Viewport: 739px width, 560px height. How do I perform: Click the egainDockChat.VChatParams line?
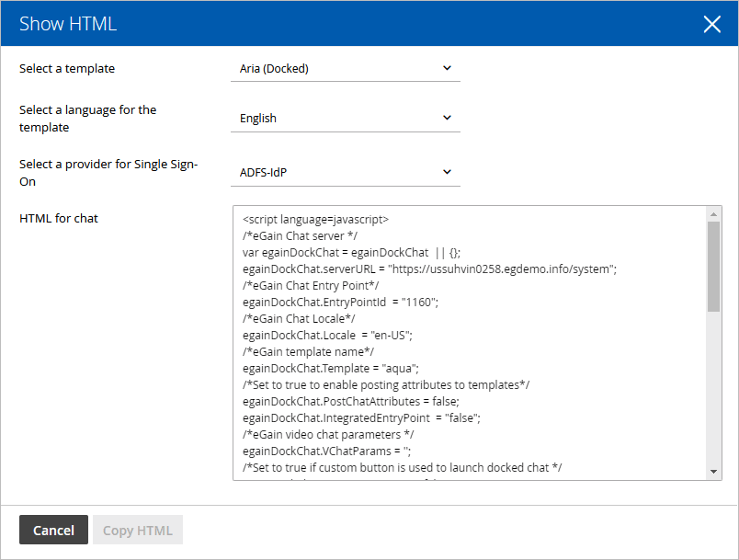326,451
